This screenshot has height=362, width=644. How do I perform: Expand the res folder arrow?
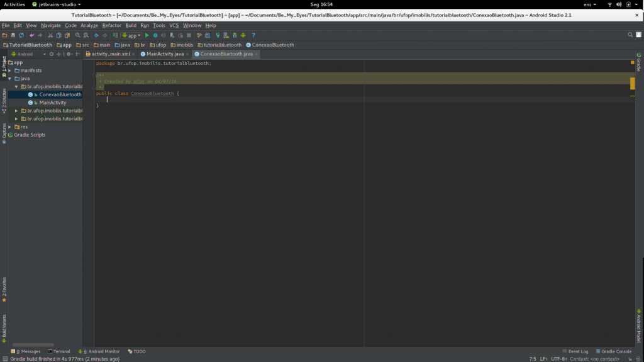[10, 127]
